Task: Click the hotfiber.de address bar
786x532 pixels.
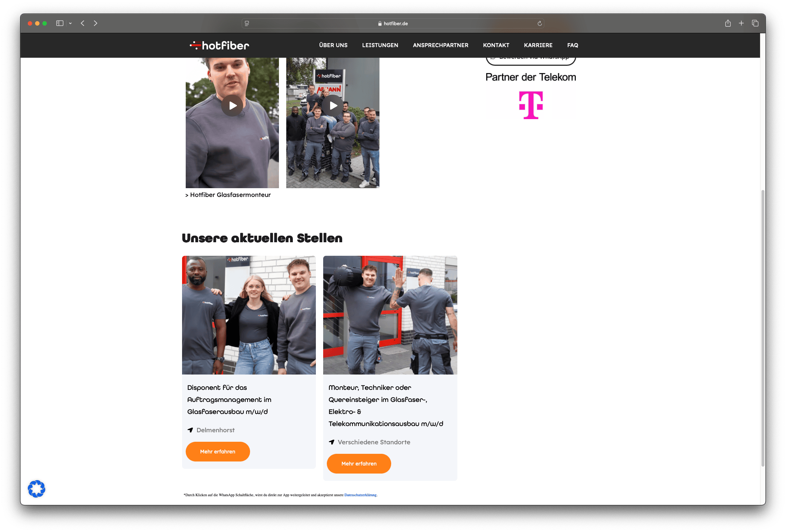Action: 393,23
